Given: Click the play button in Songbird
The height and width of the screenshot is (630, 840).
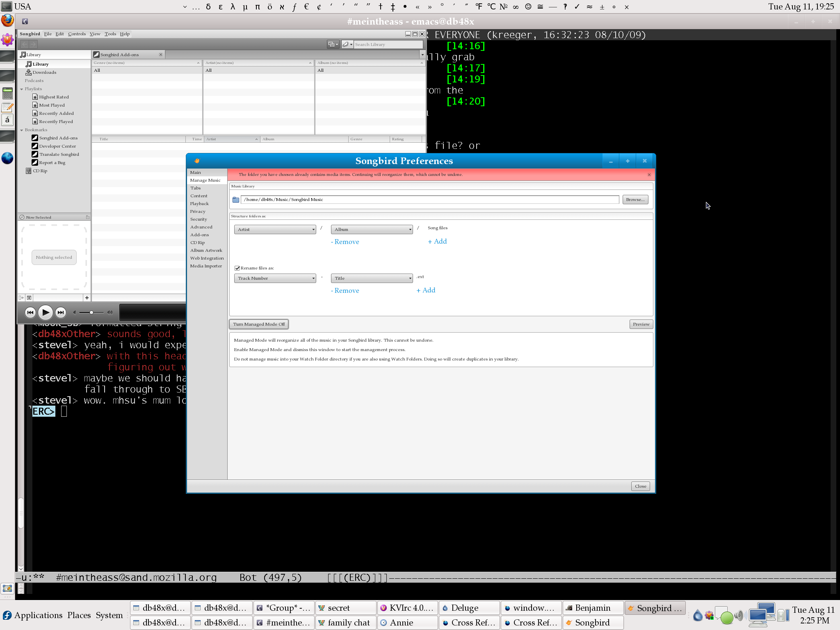Looking at the screenshot, I should tap(46, 313).
